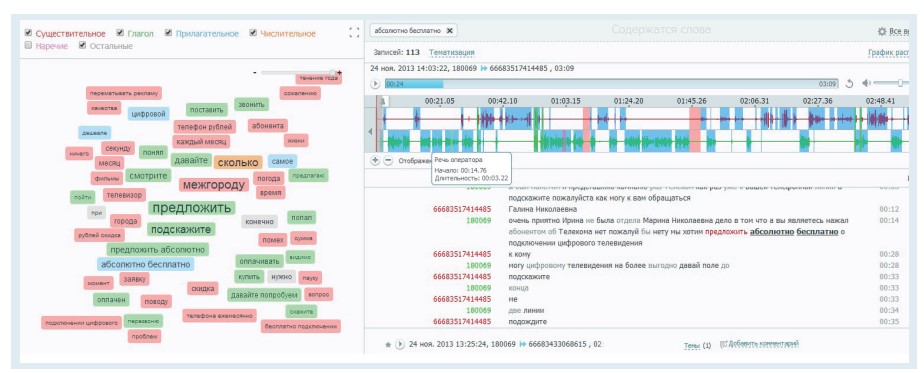This screenshot has width=924, height=373.
Task: Select word 'абонента' in cloud
Action: click(268, 126)
